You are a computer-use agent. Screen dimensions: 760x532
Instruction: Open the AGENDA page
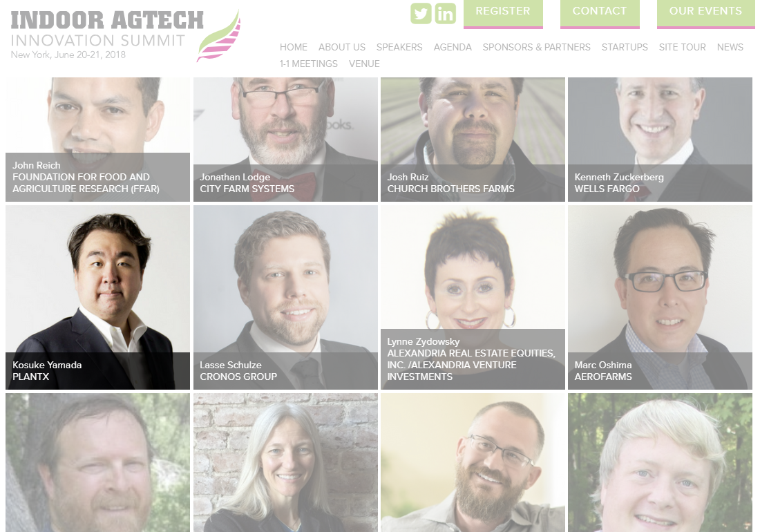453,47
